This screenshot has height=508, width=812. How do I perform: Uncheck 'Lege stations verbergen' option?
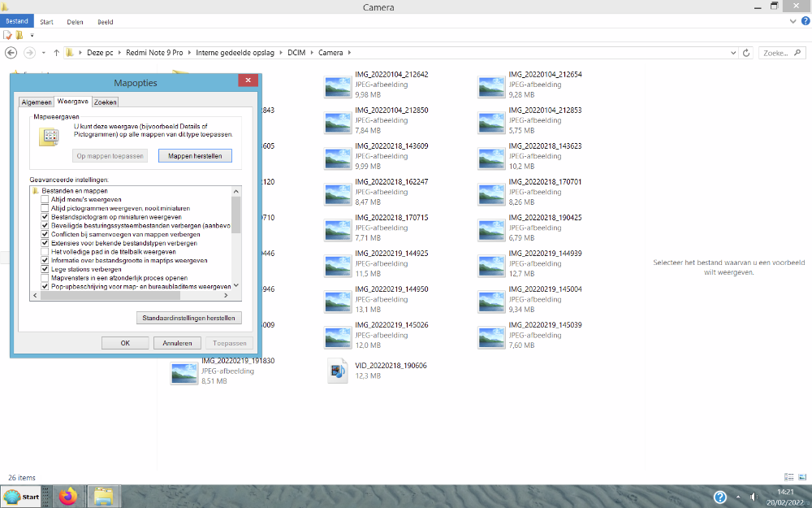pyautogui.click(x=45, y=269)
